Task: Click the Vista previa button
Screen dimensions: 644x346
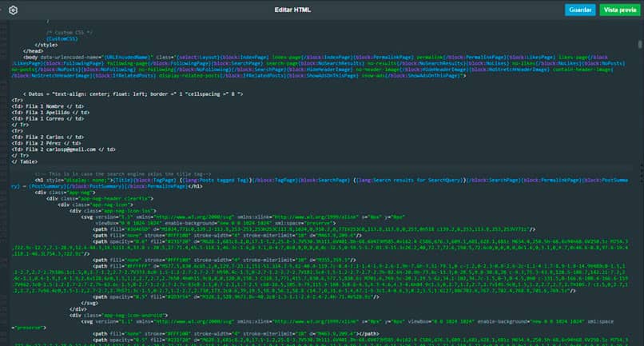Action: point(620,10)
